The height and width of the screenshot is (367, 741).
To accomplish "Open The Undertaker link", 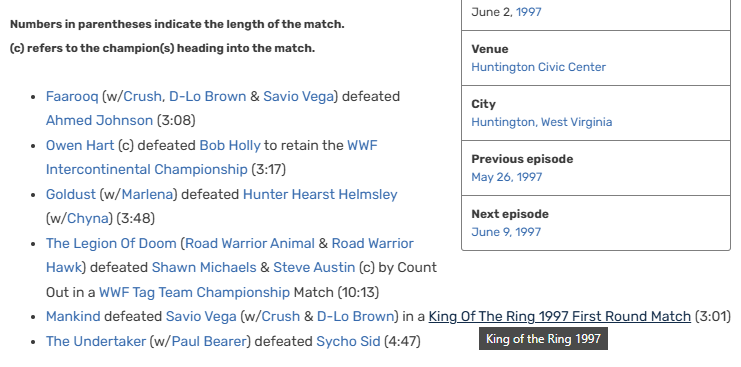I will (95, 341).
